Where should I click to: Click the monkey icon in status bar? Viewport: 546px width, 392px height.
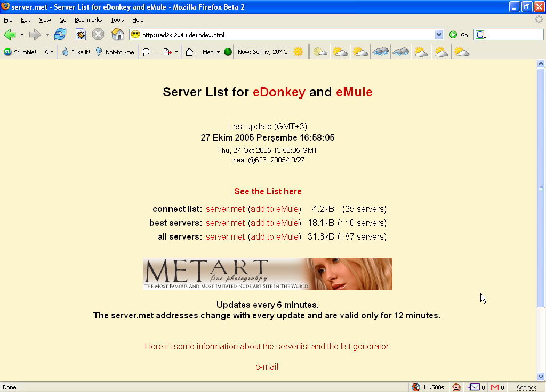pyautogui.click(x=456, y=387)
